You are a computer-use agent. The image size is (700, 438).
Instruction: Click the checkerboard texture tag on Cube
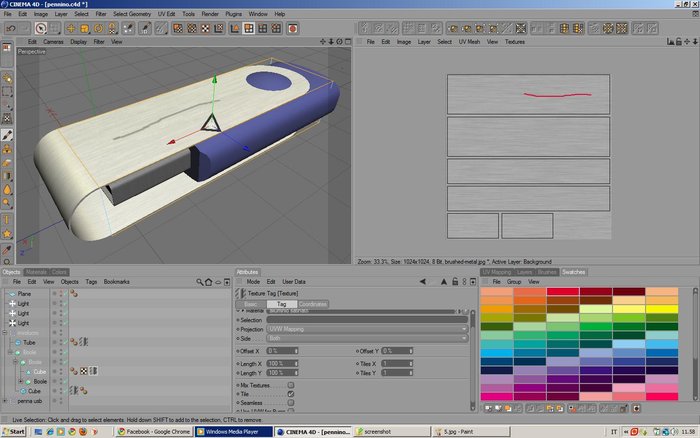[83, 371]
